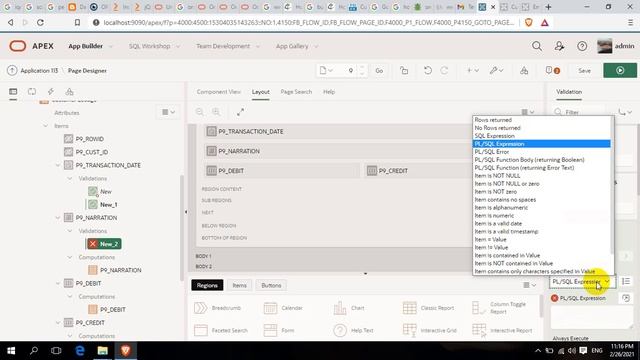Click the Save button

(x=584, y=71)
